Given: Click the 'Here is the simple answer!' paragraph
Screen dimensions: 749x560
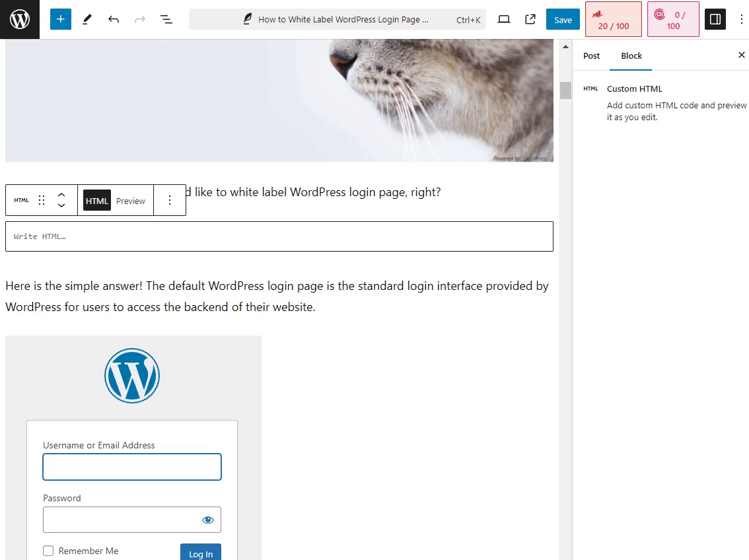Looking at the screenshot, I should click(x=277, y=297).
